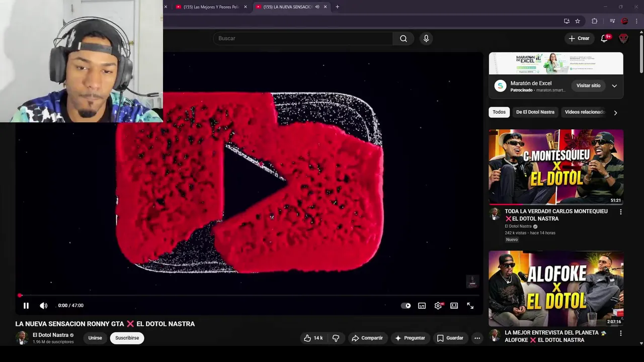The width and height of the screenshot is (644, 362).
Task: Open browser extensions puzzle icon
Action: (x=595, y=21)
